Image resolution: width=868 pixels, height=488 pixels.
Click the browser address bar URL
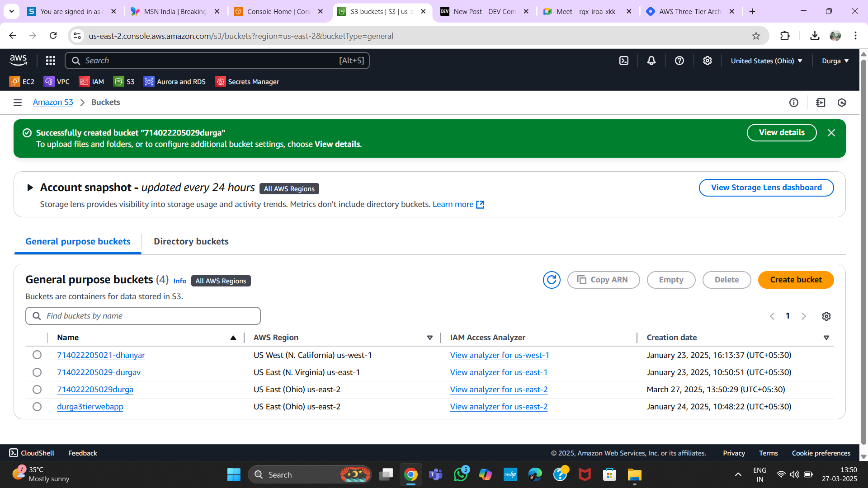click(x=241, y=36)
